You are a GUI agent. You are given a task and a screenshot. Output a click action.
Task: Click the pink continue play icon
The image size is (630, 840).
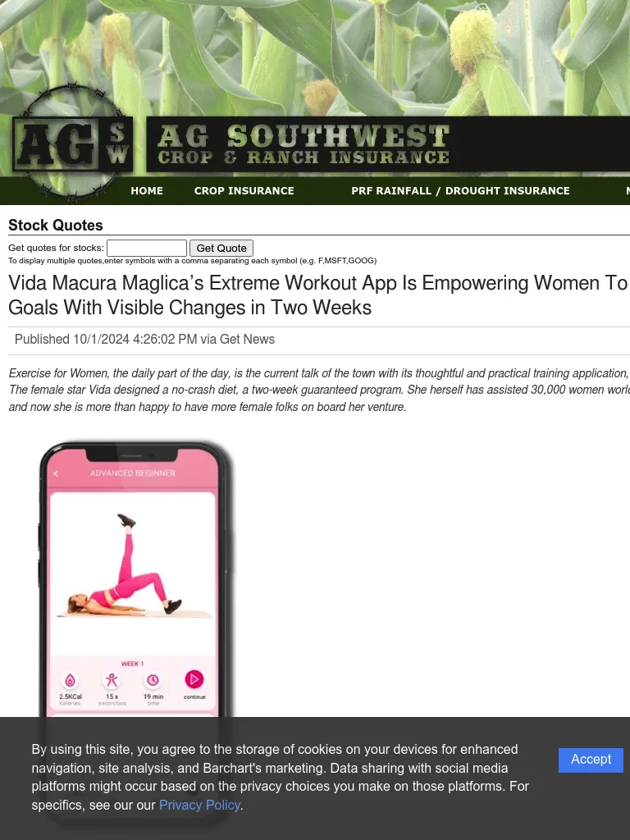tap(194, 679)
